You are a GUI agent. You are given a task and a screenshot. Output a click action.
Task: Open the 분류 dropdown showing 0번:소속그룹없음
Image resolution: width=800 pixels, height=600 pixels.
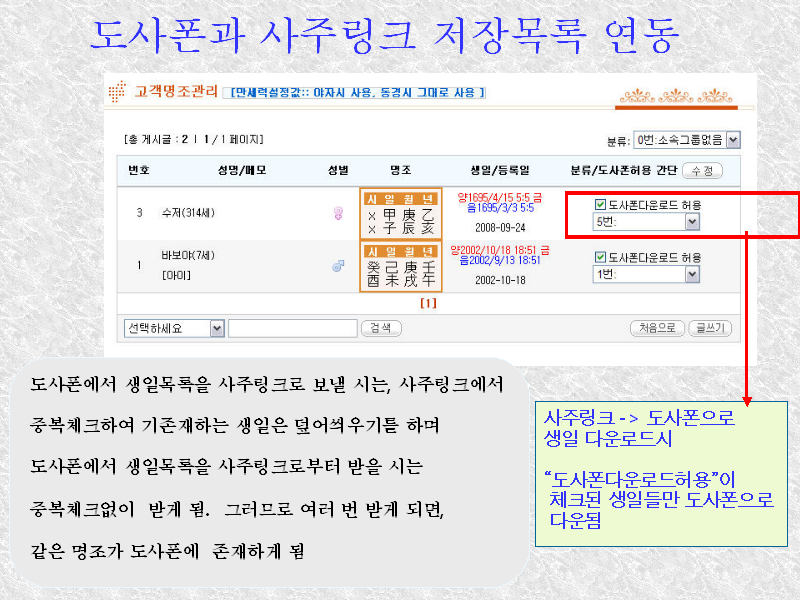pos(687,140)
